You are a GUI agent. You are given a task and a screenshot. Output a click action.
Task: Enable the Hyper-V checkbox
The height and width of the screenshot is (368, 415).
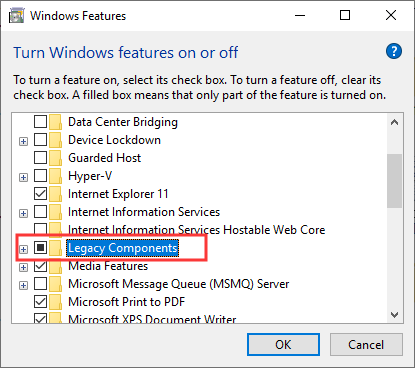tap(40, 176)
